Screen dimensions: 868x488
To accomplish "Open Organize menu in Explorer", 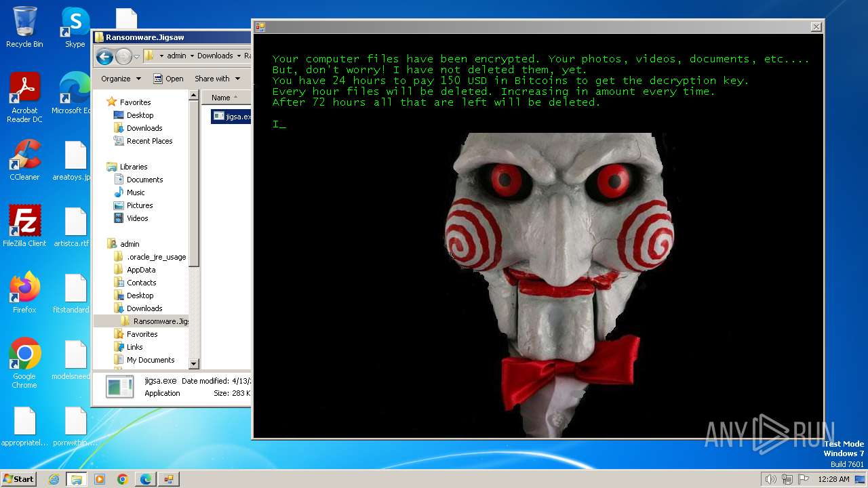I will point(121,79).
